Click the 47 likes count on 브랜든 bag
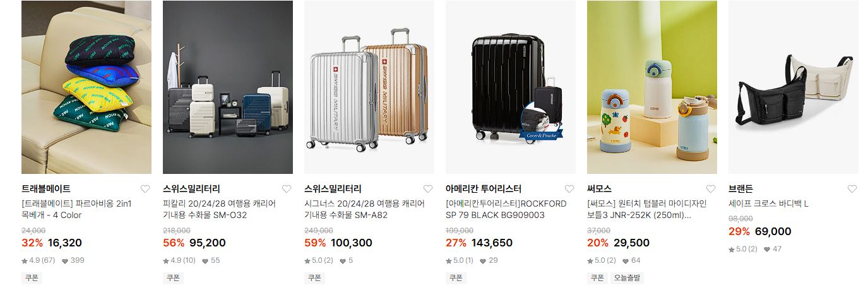868x288 pixels. coord(773,249)
